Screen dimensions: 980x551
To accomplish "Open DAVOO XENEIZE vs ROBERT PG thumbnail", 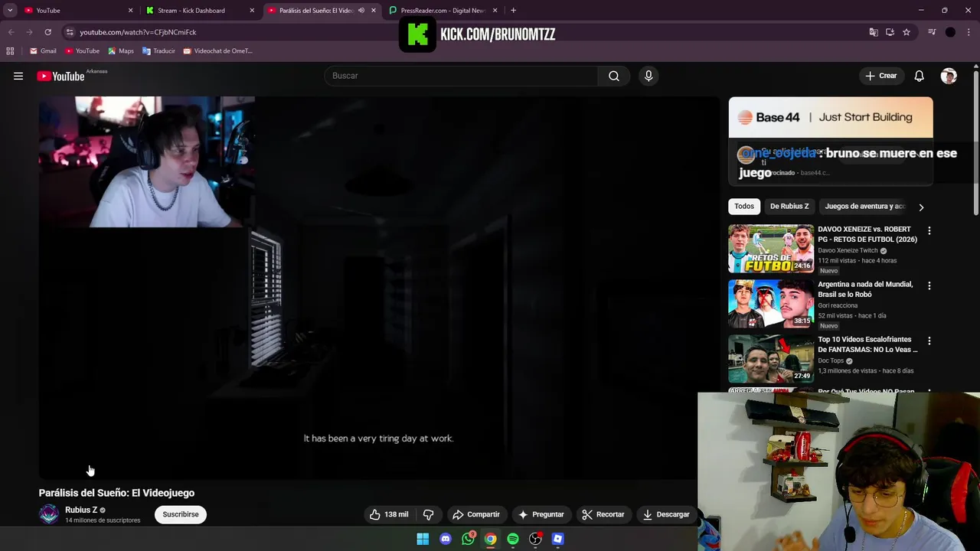I will tap(771, 249).
